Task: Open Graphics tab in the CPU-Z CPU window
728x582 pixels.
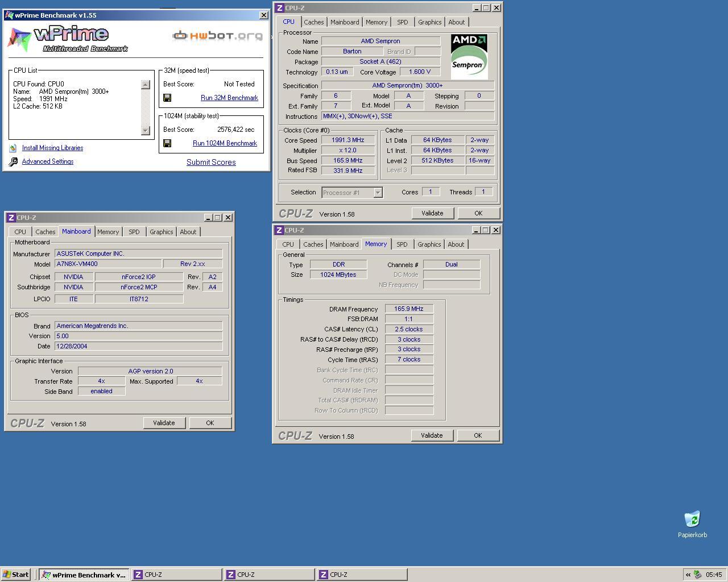Action: click(x=429, y=22)
